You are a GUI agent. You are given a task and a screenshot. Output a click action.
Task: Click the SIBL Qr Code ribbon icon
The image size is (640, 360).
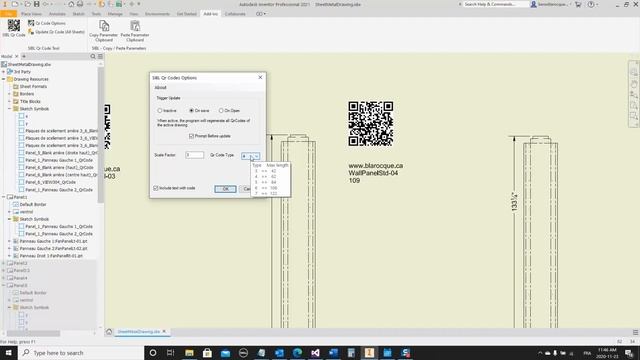click(14, 26)
